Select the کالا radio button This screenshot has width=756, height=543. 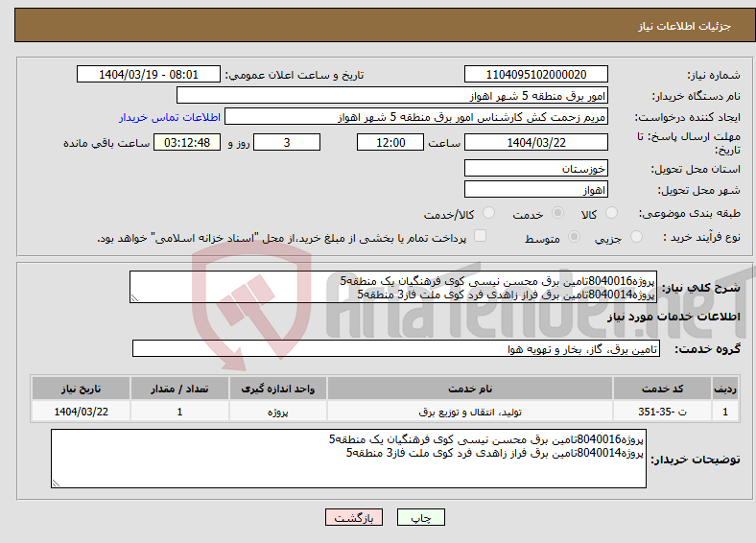tap(611, 213)
